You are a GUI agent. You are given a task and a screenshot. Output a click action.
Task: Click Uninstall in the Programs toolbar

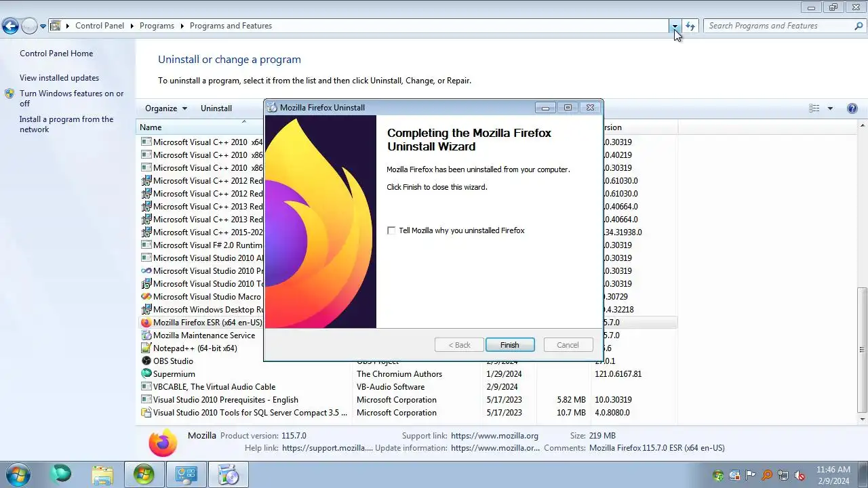[x=216, y=108]
